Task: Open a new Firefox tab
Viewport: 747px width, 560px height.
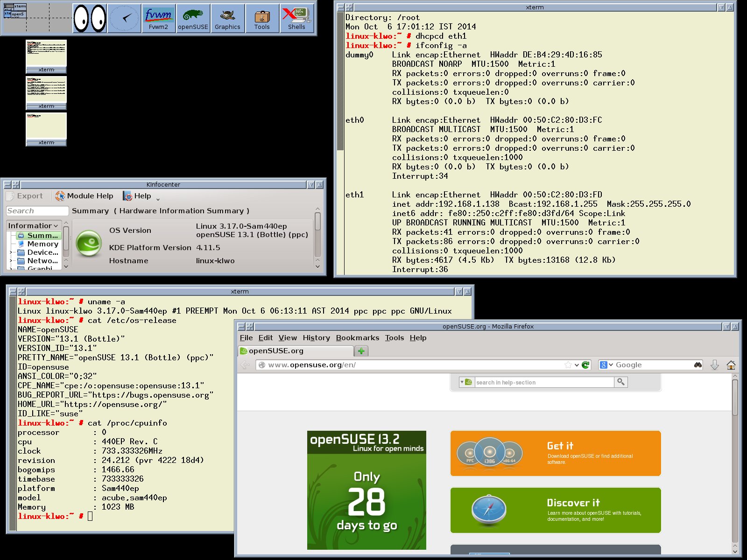Action: [361, 351]
